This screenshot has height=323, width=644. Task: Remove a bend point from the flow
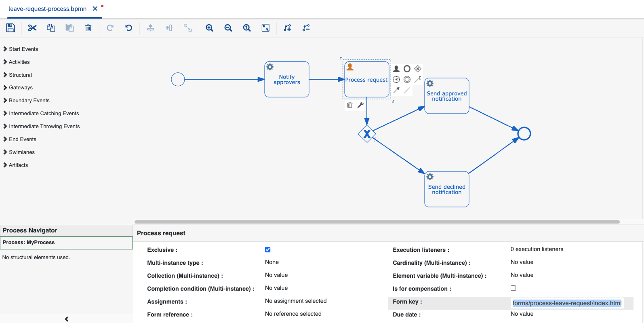[306, 28]
